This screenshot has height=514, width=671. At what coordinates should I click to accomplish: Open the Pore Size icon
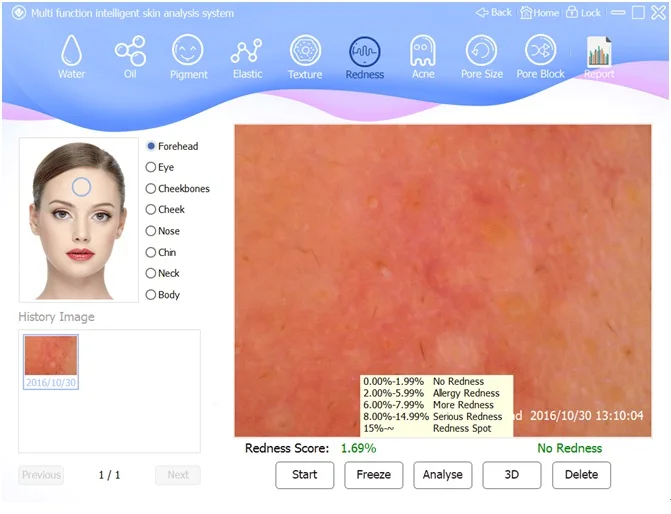coord(481,51)
